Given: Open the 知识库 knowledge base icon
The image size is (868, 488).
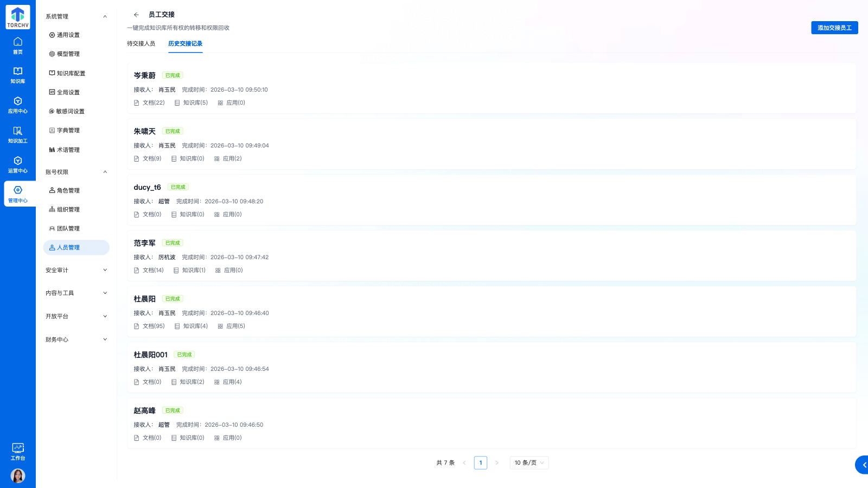Looking at the screenshot, I should tap(18, 75).
